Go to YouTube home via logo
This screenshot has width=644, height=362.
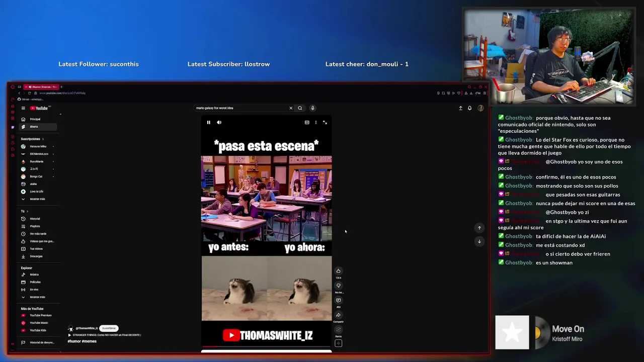tap(39, 108)
